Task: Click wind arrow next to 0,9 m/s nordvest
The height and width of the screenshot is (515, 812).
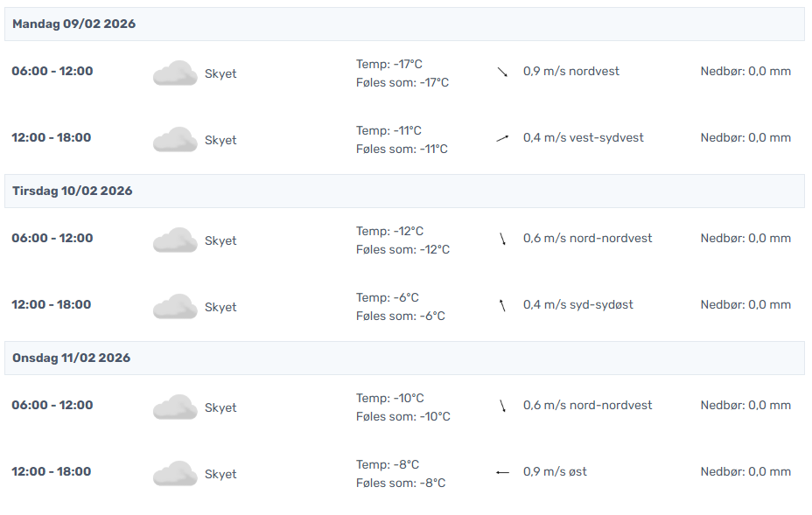Action: point(502,72)
